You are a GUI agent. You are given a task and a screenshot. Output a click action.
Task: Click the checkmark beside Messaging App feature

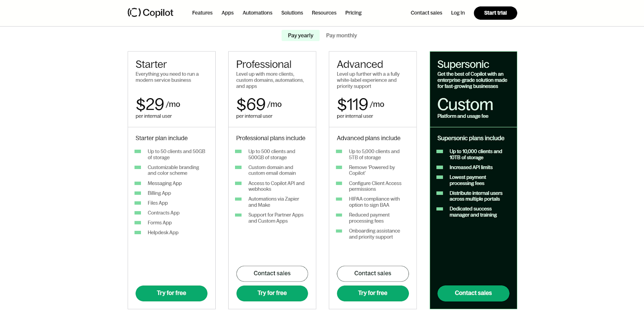pyautogui.click(x=138, y=183)
